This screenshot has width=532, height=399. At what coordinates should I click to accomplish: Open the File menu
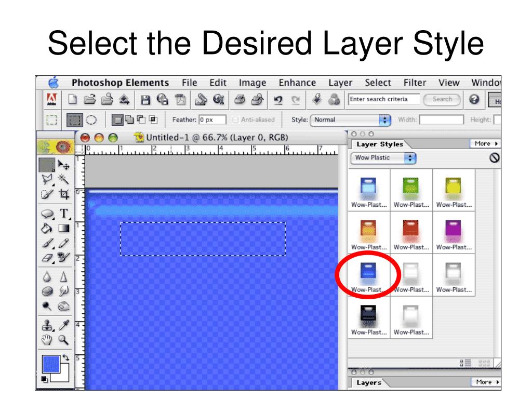[189, 83]
